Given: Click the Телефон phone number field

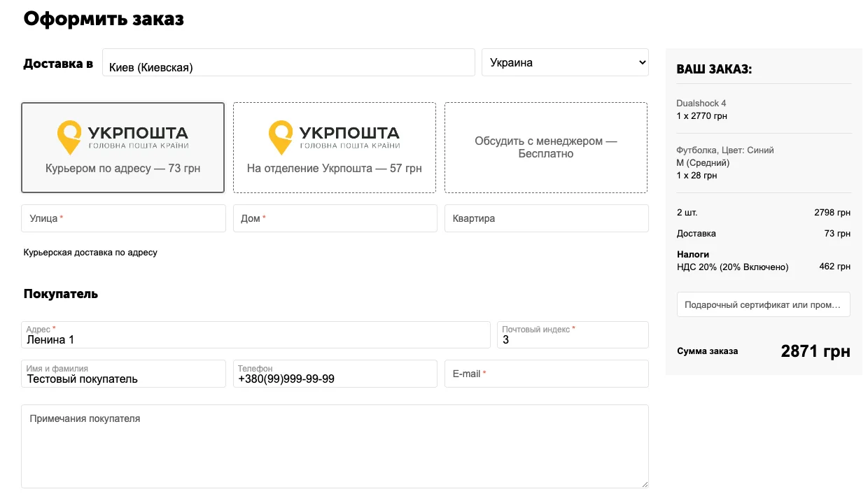Looking at the screenshot, I should click(x=335, y=379).
